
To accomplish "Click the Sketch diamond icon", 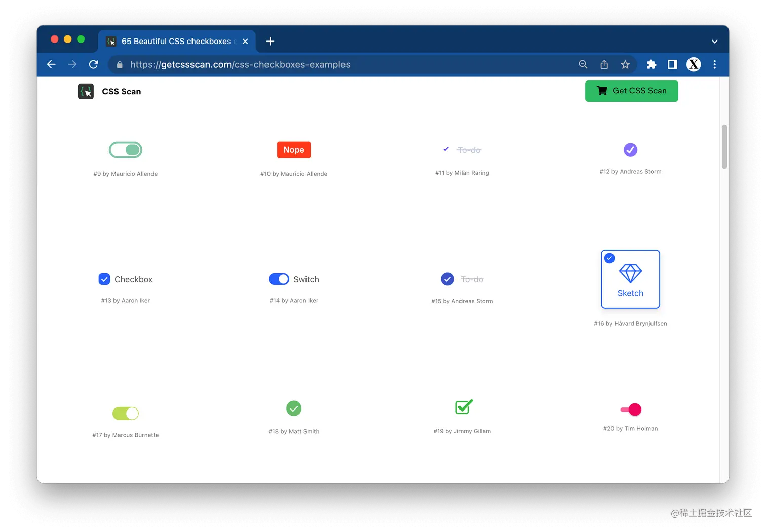I will [630, 274].
